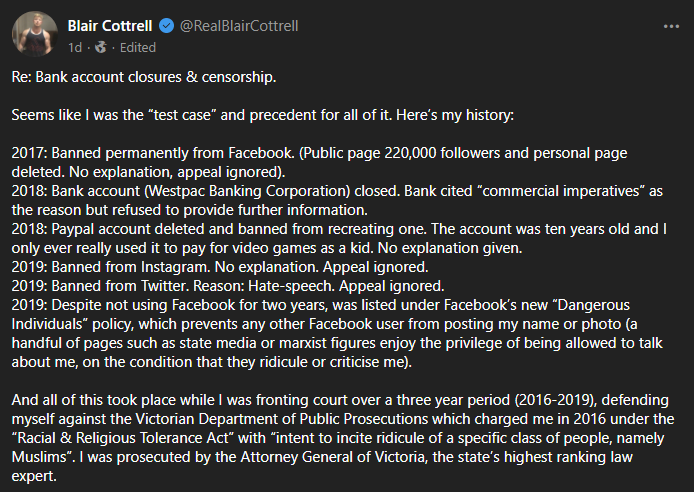Viewport: 694px width, 492px height.
Task: Click the "Racial & Religious Tolerance Act" phrase
Action: (x=120, y=438)
